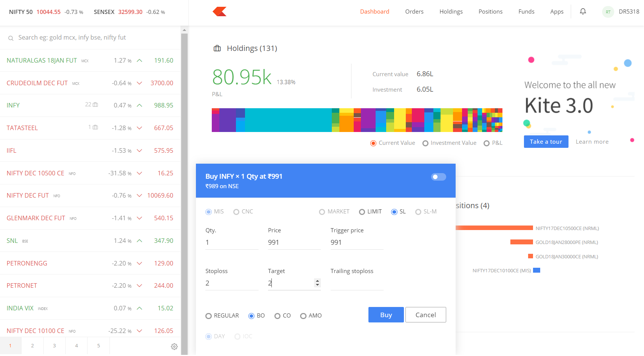This screenshot has height=356, width=644.
Task: Focus the Stoploss input field
Action: pos(232,283)
